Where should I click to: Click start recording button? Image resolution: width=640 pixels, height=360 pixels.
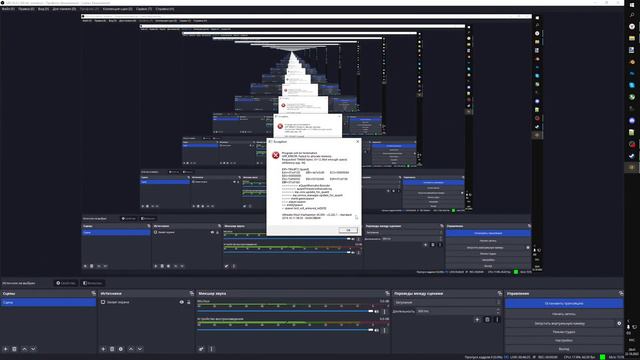[x=564, y=314]
